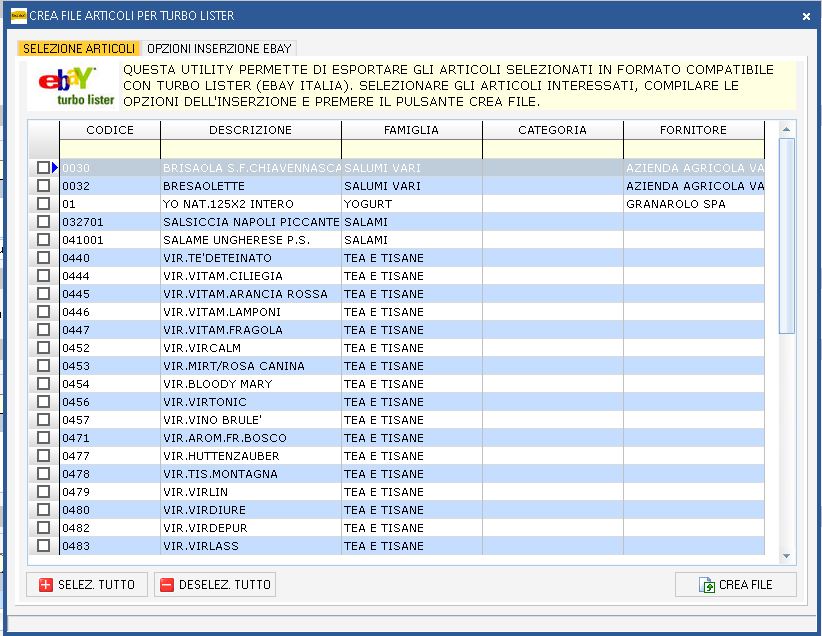Select the VIR.AROM.FR.BOSCO cell

coord(251,437)
